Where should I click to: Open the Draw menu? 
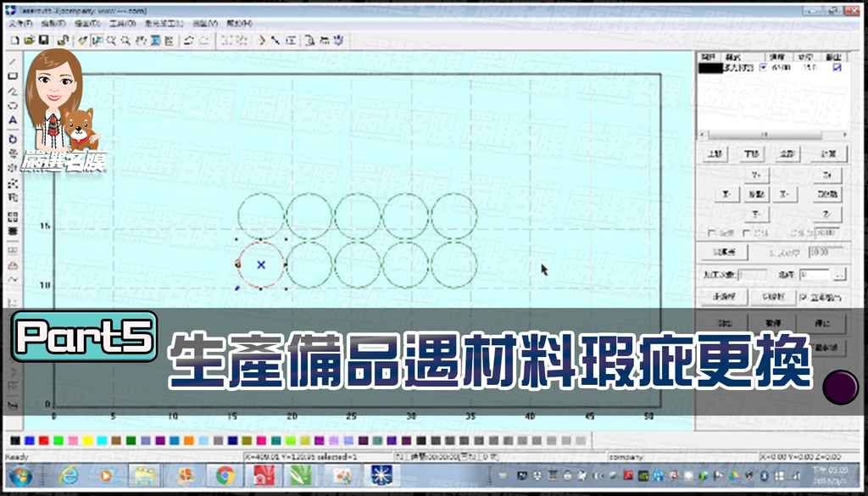[x=87, y=24]
